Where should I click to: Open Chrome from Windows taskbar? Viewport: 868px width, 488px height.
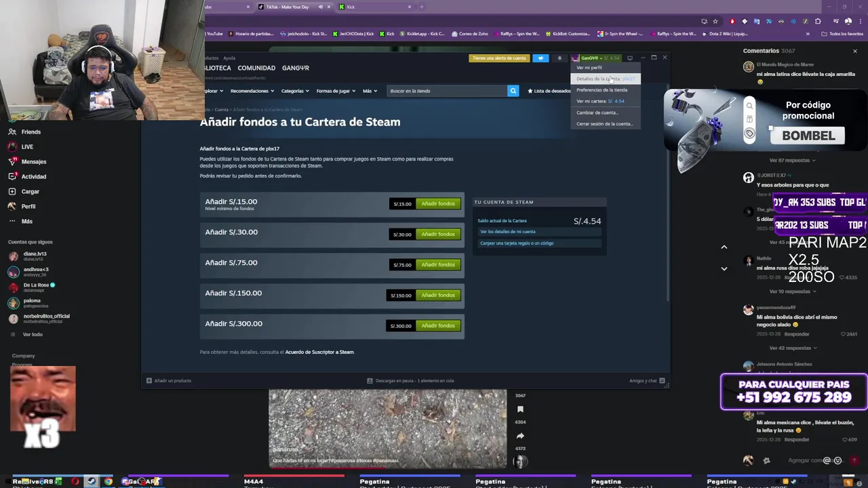108,482
